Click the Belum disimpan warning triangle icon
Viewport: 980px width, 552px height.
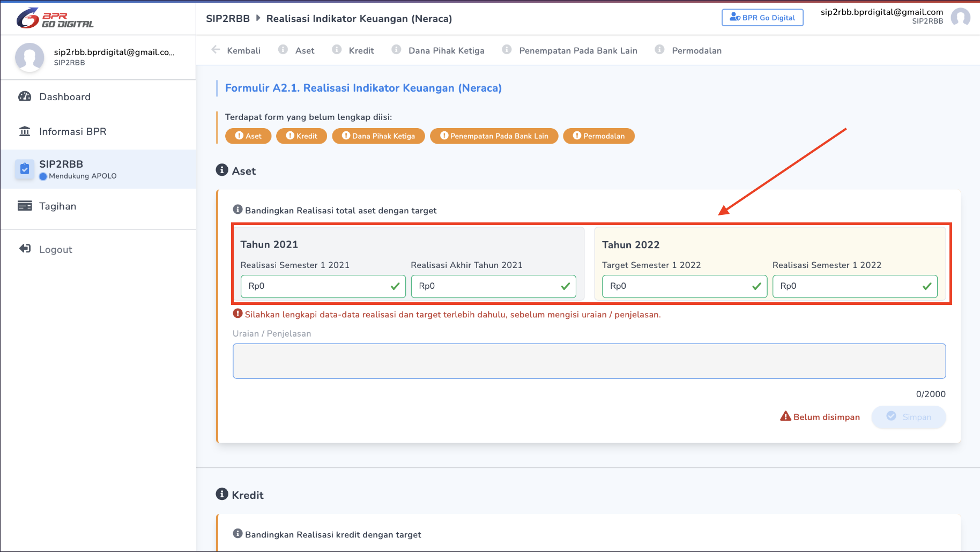[x=785, y=416]
